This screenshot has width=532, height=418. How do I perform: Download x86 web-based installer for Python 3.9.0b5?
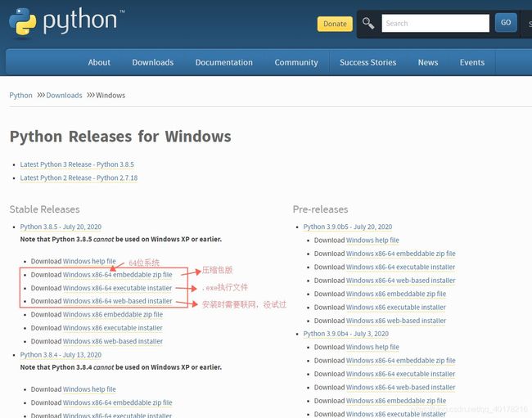coord(396,321)
